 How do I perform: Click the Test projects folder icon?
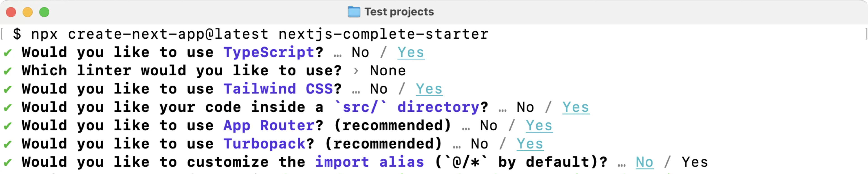(x=354, y=12)
